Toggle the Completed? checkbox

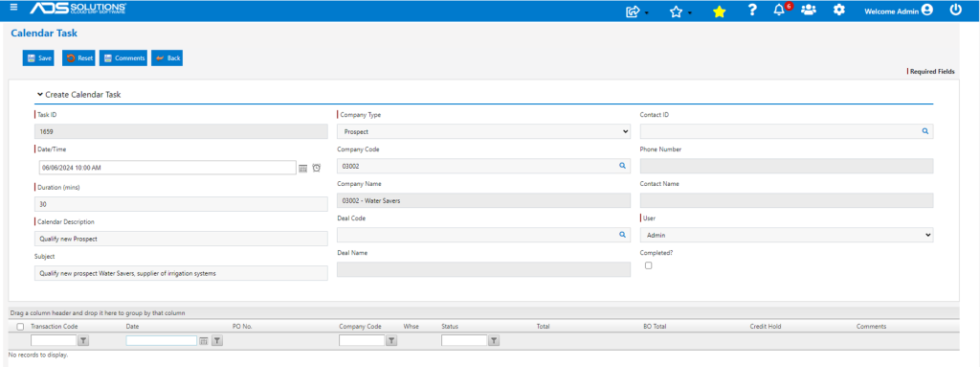648,265
